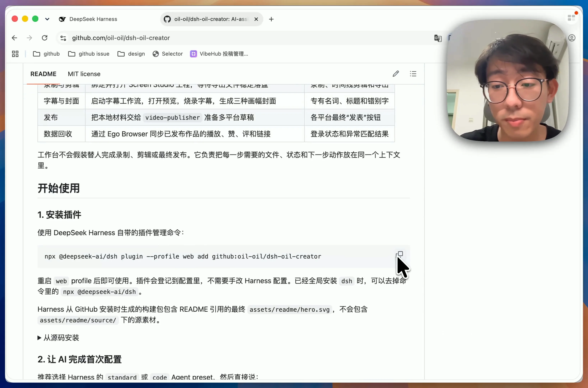Click the browser forward arrow
588x388 pixels.
(x=29, y=38)
